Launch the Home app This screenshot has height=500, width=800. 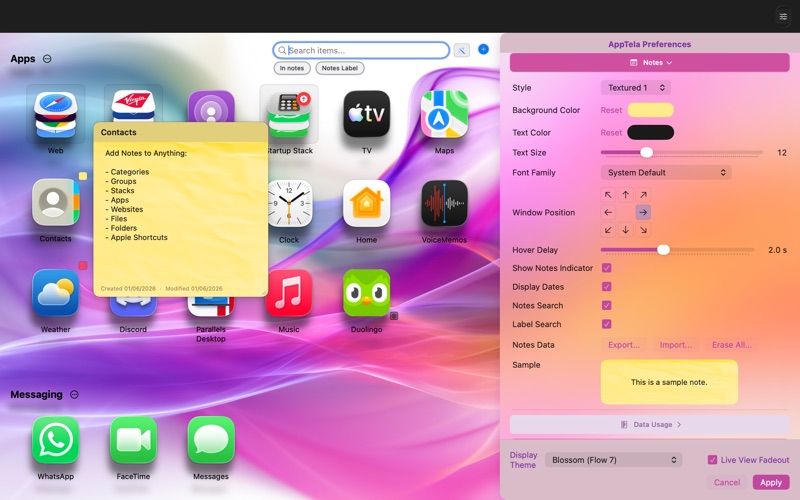click(366, 203)
